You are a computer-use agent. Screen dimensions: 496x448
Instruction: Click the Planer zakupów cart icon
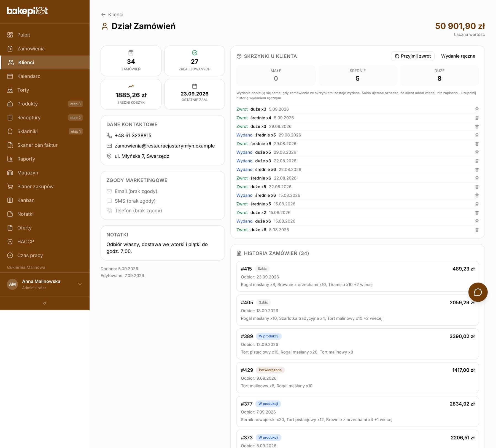tap(10, 186)
